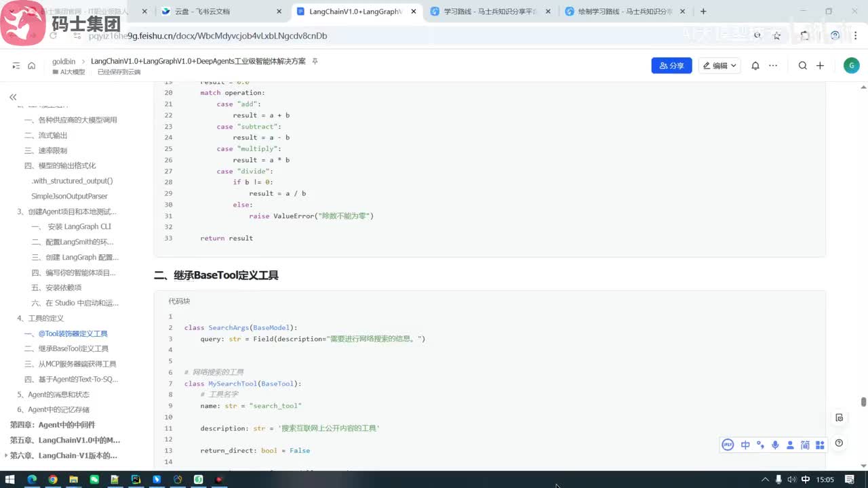The image size is (868, 488).
Task: Go to 第四章: Agent中的中间件
Action: [x=52, y=425]
